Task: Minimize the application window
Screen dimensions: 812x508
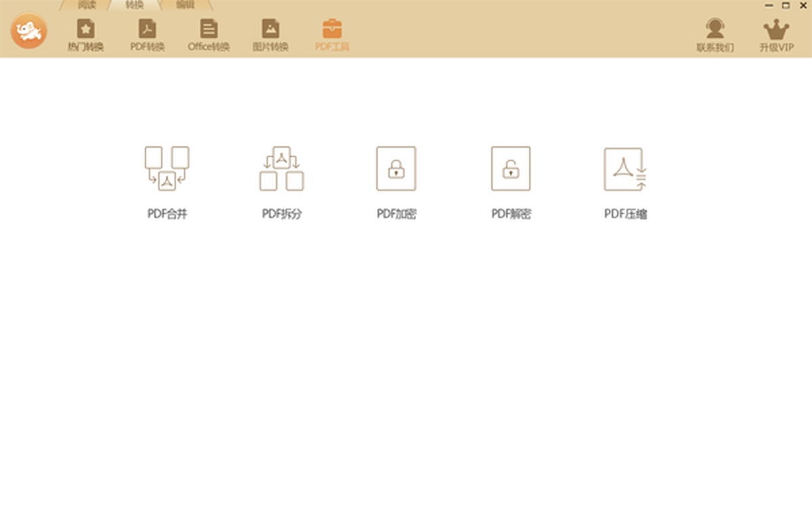Action: pyautogui.click(x=769, y=5)
